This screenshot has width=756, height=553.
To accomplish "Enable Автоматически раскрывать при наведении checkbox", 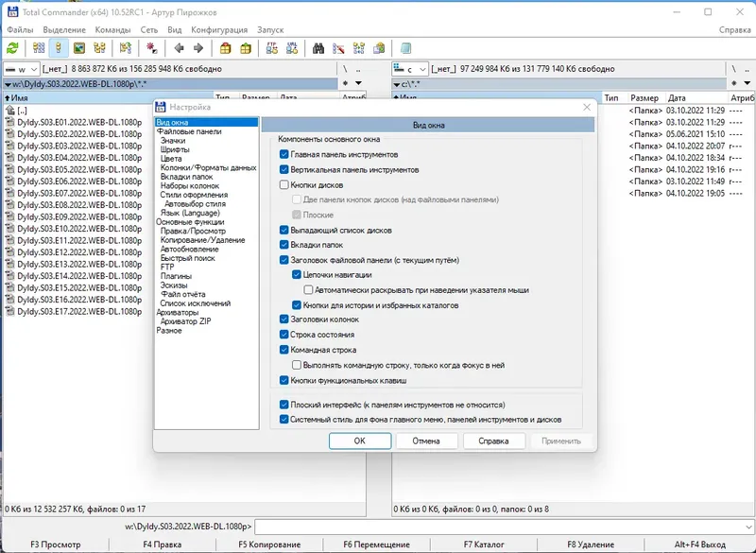I will point(308,290).
